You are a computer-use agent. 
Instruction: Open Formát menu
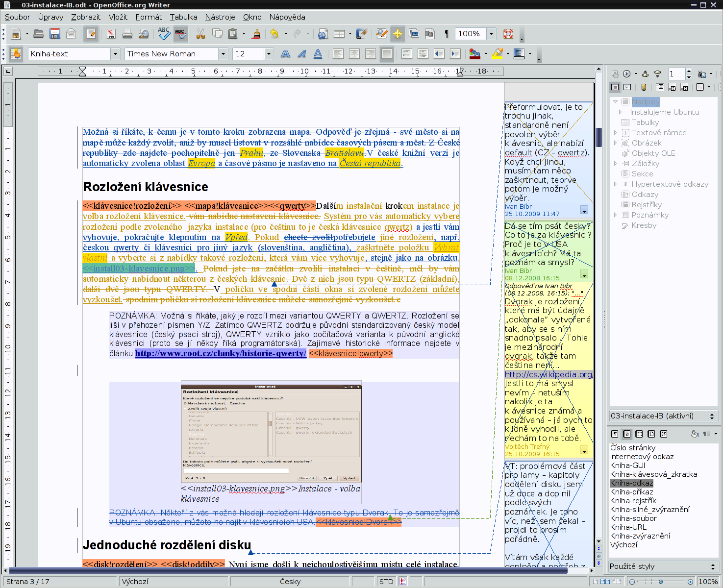pyautogui.click(x=149, y=17)
